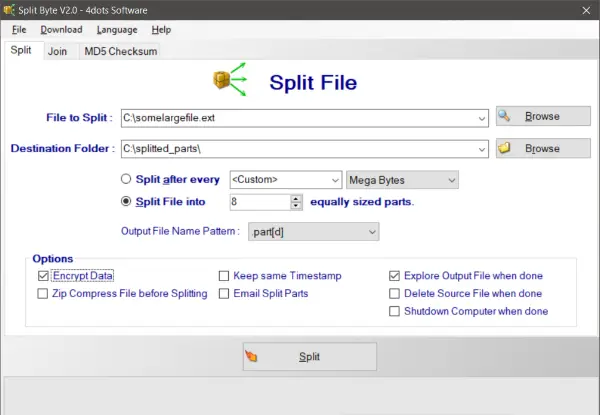This screenshot has width=600, height=415.
Task: Open the Download menu
Action: [x=61, y=30]
